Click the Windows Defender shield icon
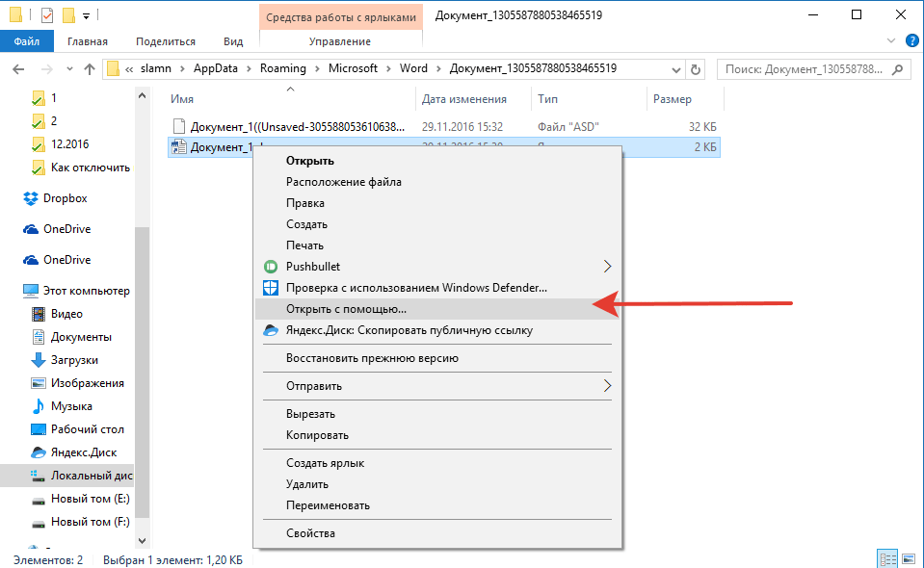The width and height of the screenshot is (924, 568). point(270,288)
